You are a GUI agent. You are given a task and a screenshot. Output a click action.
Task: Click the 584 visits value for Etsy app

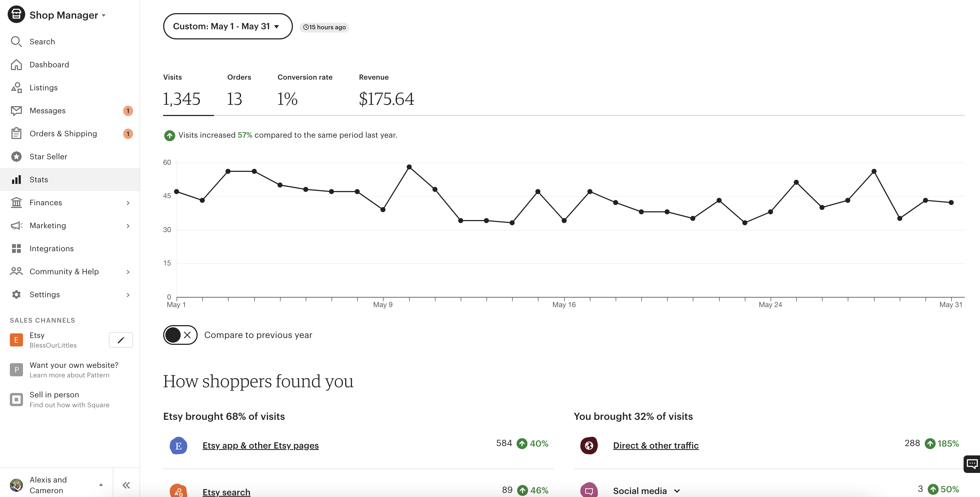504,443
